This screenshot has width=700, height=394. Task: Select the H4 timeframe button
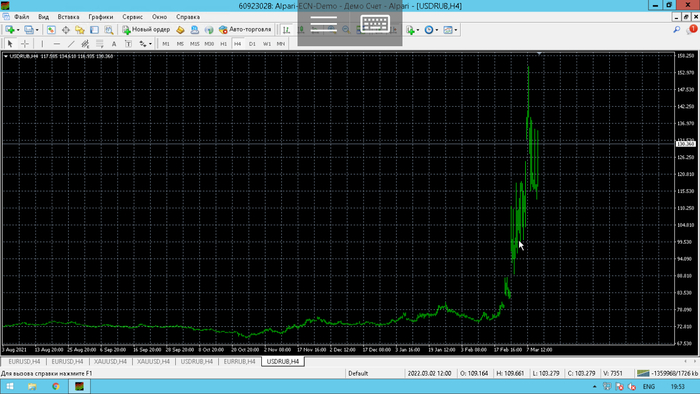tap(238, 44)
